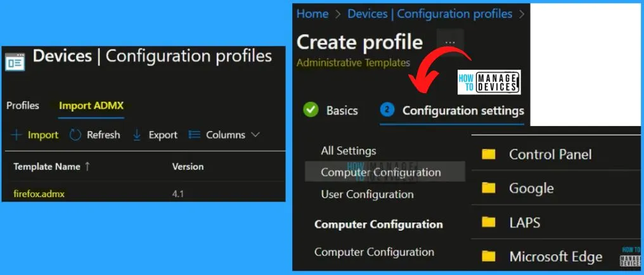Click Devices | Configuration profiles breadcrumb link
The image size is (644, 275).
point(430,13)
